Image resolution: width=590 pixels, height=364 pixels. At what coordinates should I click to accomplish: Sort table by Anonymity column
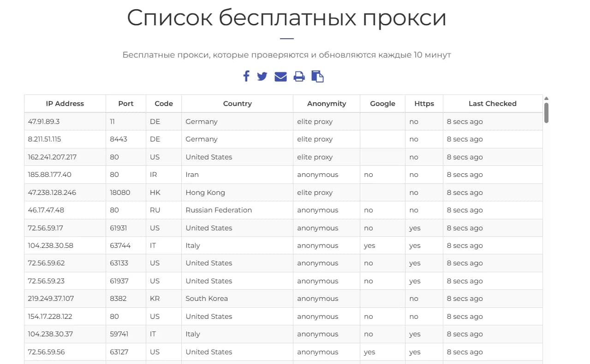326,103
